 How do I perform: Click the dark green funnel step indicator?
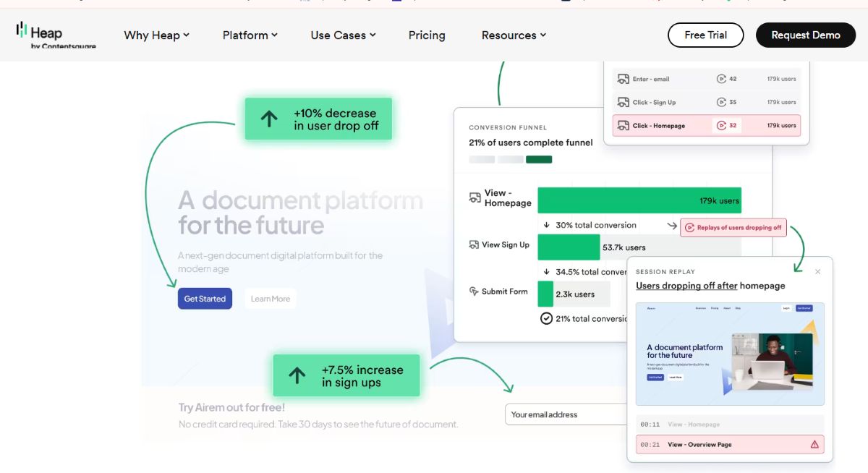[539, 159]
